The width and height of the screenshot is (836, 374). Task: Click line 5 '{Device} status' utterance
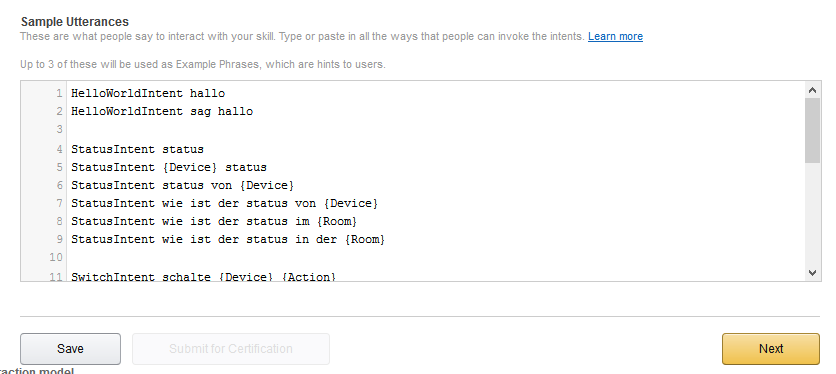(168, 168)
